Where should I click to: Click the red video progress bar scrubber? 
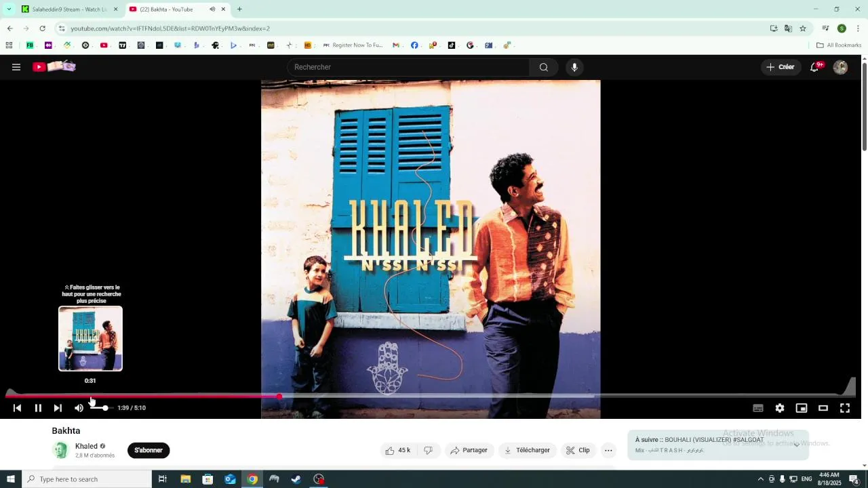279,396
